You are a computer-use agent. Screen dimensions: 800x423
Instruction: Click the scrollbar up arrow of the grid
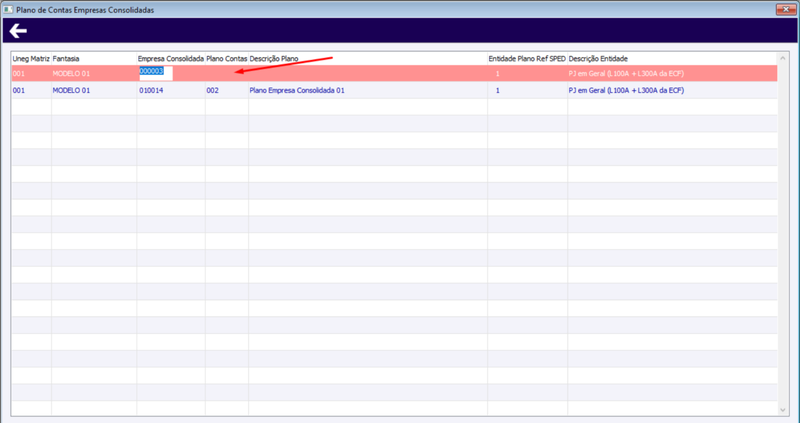[x=783, y=57]
